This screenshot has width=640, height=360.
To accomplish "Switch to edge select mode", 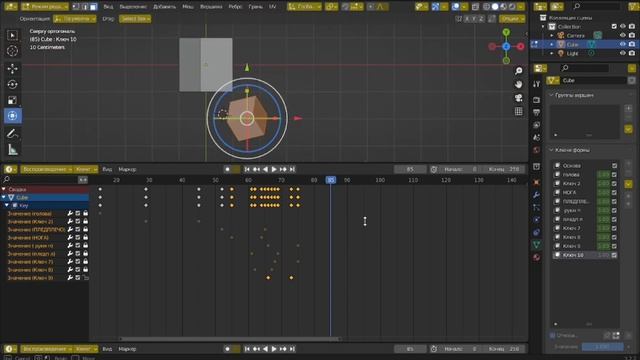I will [84, 7].
